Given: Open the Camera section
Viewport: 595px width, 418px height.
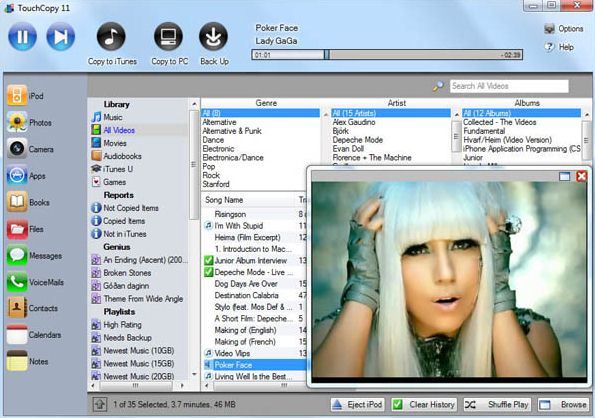Looking at the screenshot, I should click(30, 149).
